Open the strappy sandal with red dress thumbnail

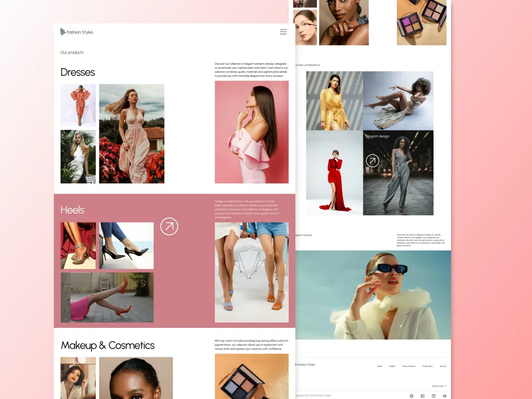point(78,246)
